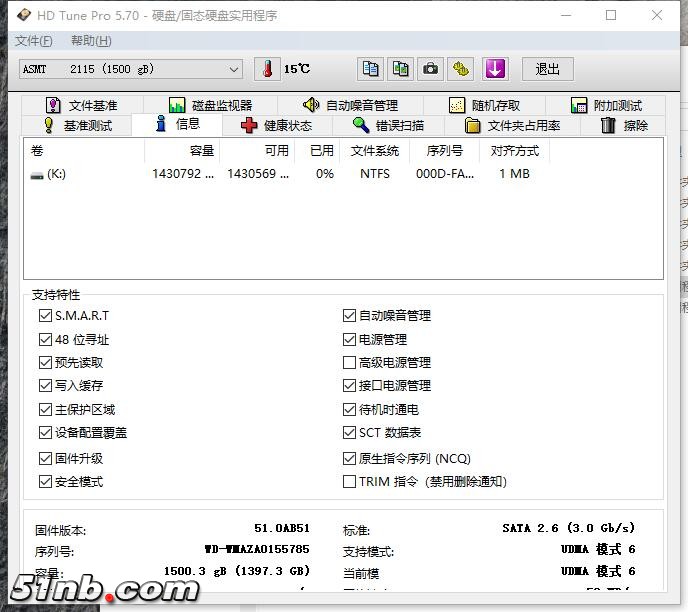688x612 pixels.
Task: Sort by the 可用 column header
Action: click(257, 151)
